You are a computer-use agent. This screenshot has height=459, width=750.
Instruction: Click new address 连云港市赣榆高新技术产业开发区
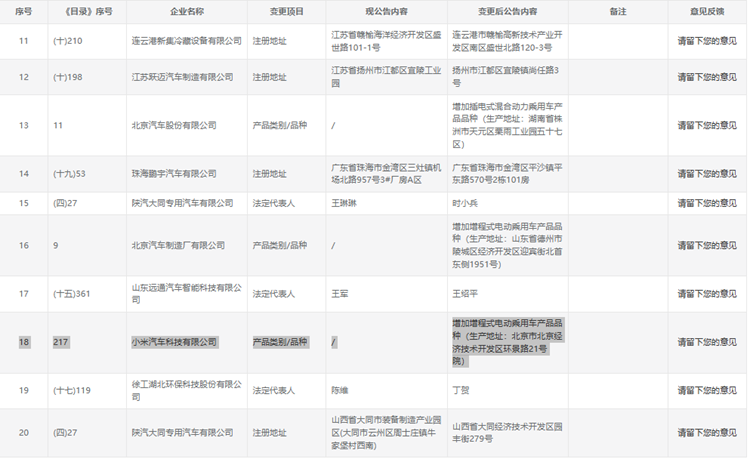(507, 41)
